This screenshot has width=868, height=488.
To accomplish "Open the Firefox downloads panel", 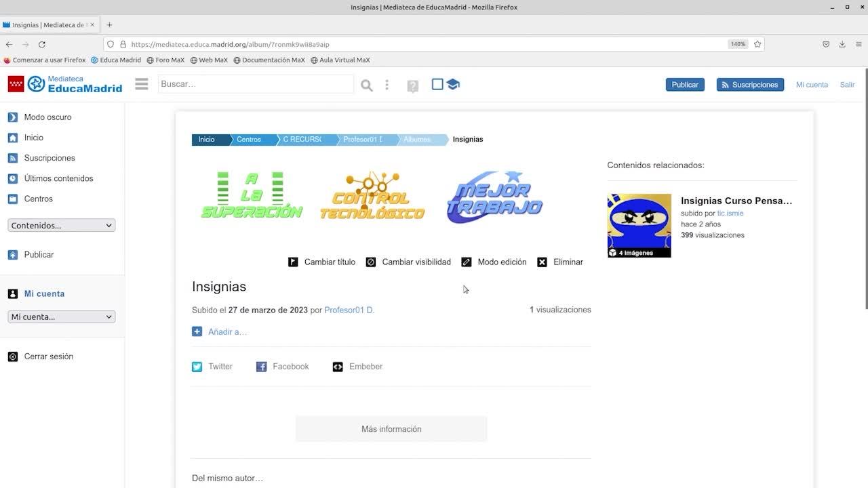I will (x=842, y=44).
